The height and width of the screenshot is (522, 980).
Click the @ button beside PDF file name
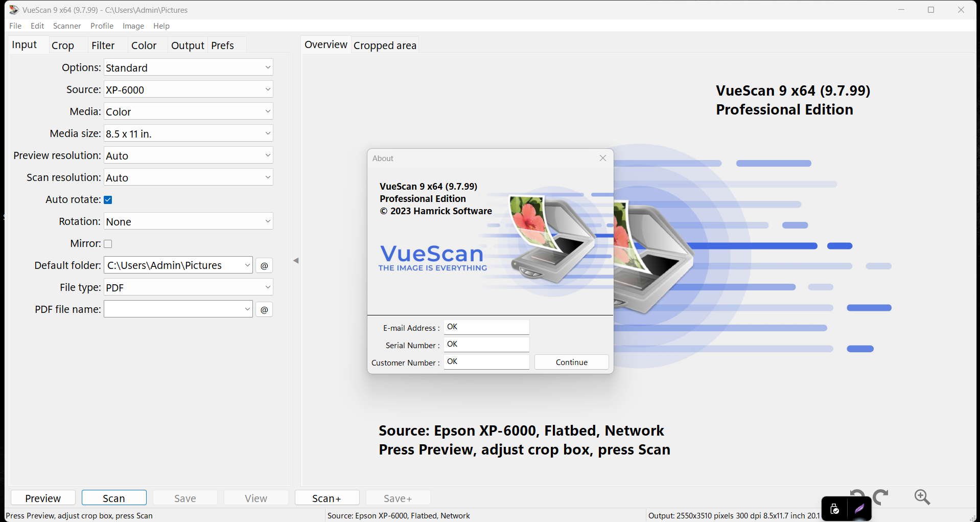point(264,310)
